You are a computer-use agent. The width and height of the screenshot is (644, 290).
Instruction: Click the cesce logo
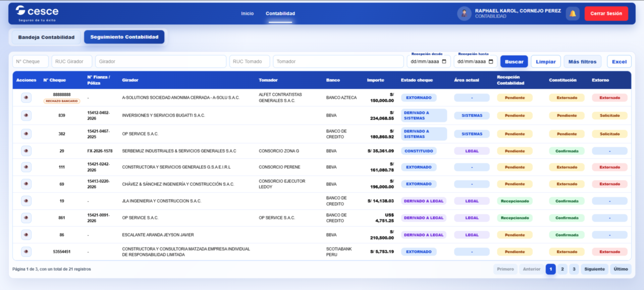click(37, 13)
